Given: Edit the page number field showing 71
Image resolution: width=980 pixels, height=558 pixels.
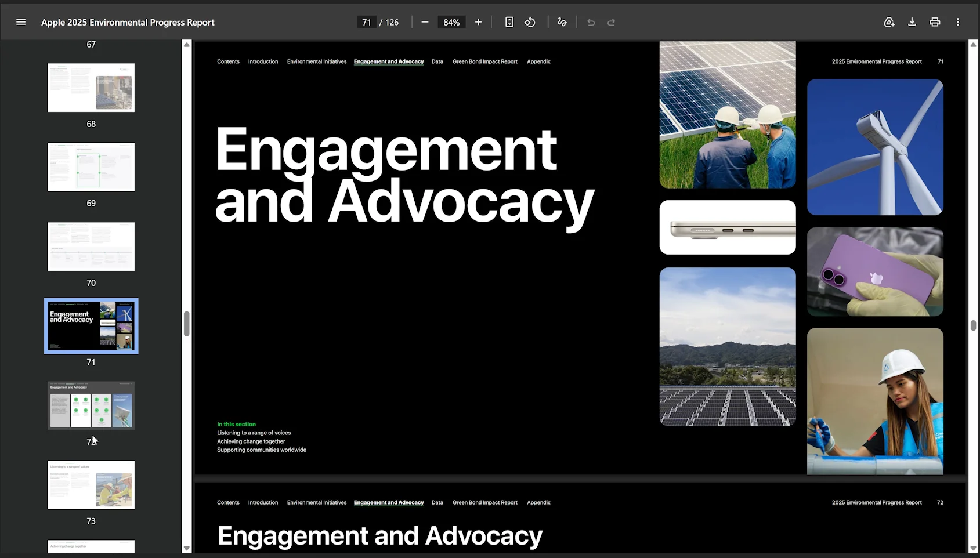Looking at the screenshot, I should (367, 22).
